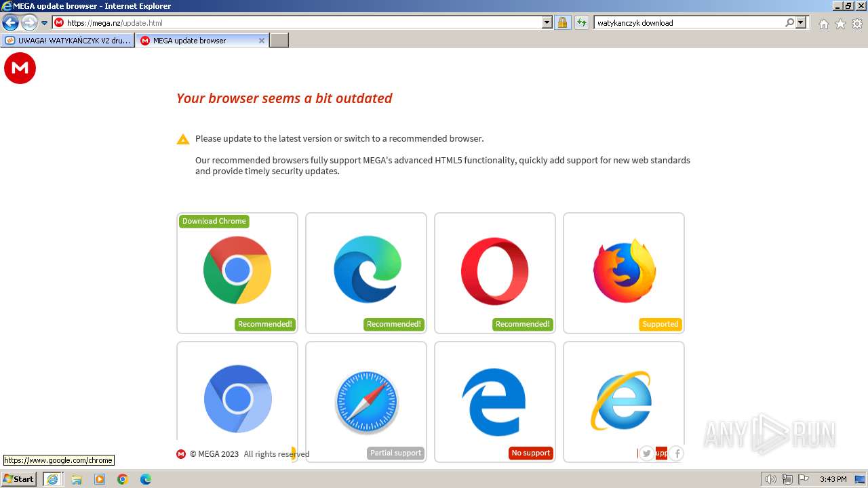Viewport: 868px width, 488px height.
Task: Expand the address bar autocomplete dropdown
Action: pyautogui.click(x=547, y=22)
